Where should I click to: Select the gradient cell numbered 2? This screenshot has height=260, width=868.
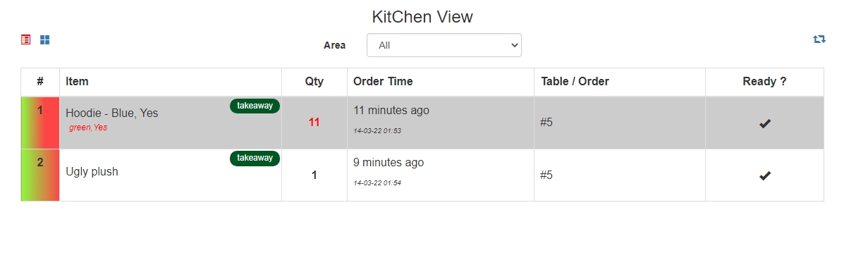40,175
